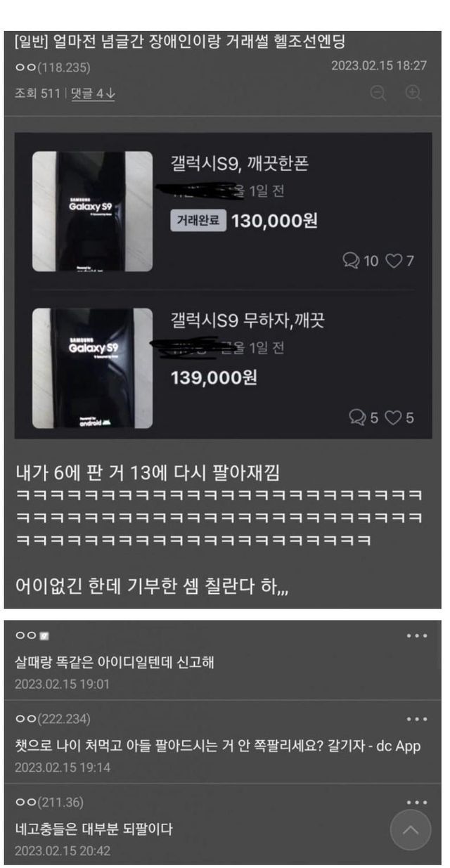Tap the scroll-to-top arrow button

410,830
